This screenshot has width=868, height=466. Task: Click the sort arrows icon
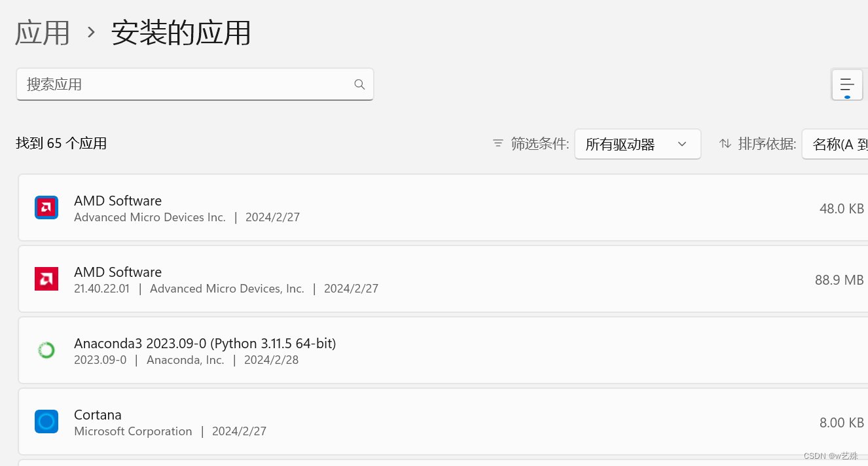725,143
